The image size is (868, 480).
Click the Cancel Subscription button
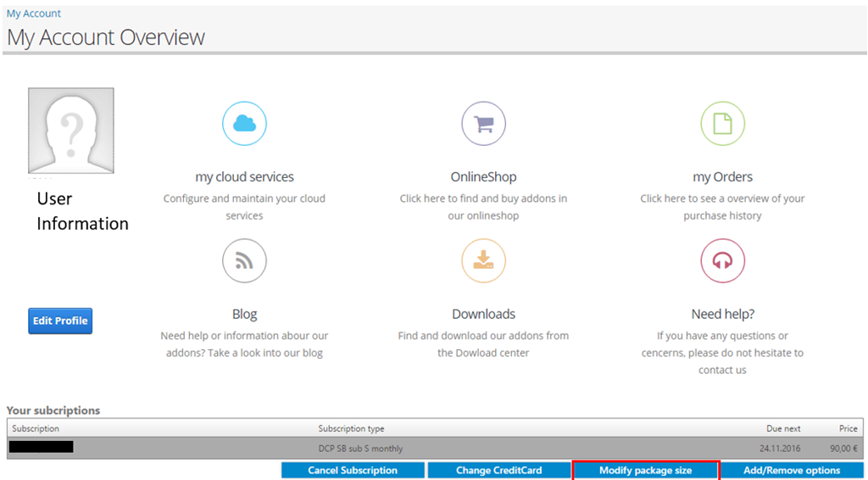point(353,470)
